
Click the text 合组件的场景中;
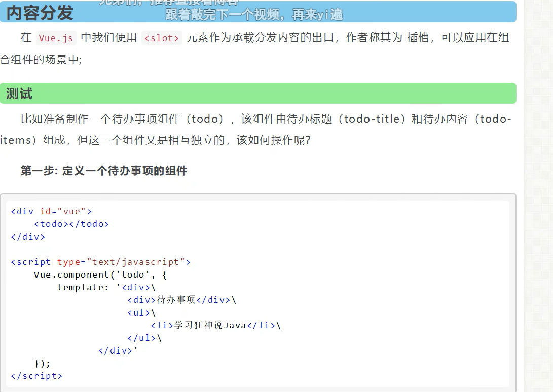[41, 60]
